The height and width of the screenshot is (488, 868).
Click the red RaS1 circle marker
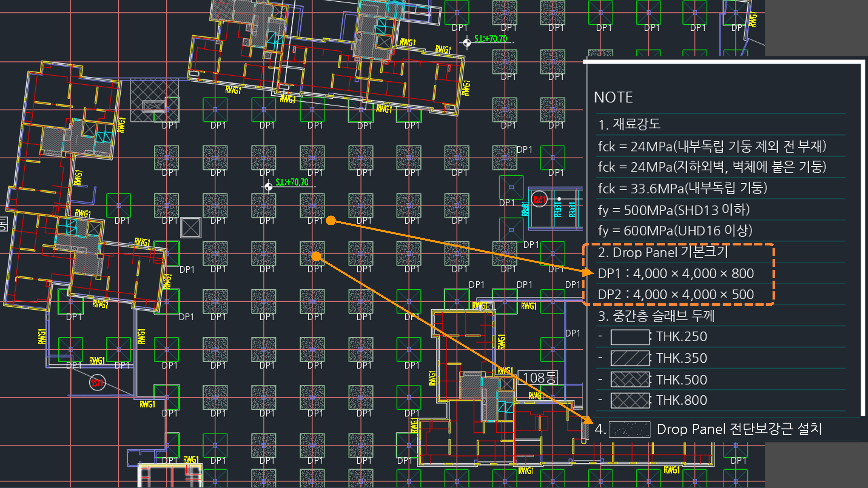coord(539,199)
